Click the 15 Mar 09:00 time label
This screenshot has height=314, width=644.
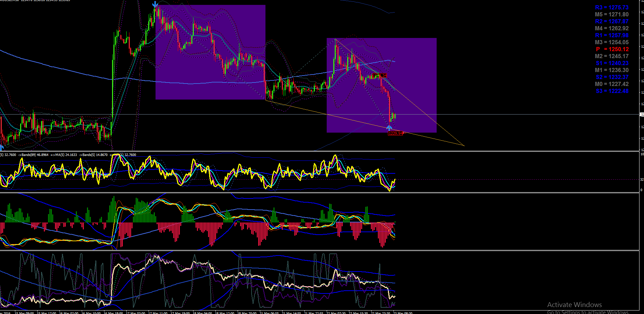coord(24,313)
